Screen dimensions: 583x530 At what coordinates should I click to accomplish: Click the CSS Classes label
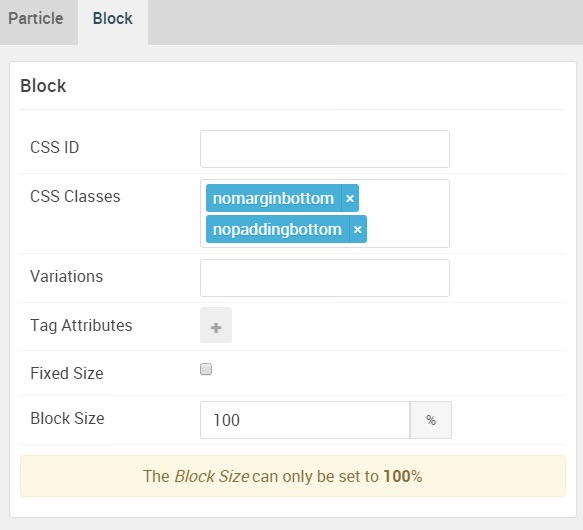[x=75, y=196]
